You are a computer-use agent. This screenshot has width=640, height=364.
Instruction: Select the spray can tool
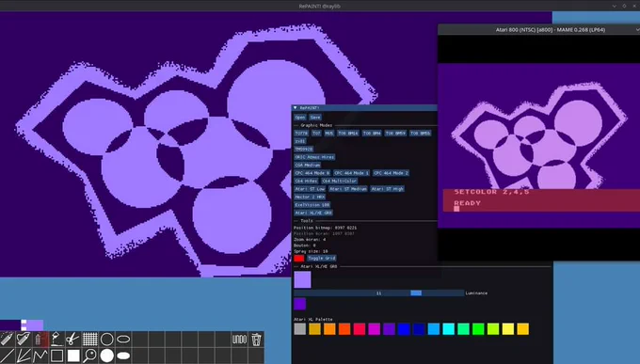tap(40, 340)
